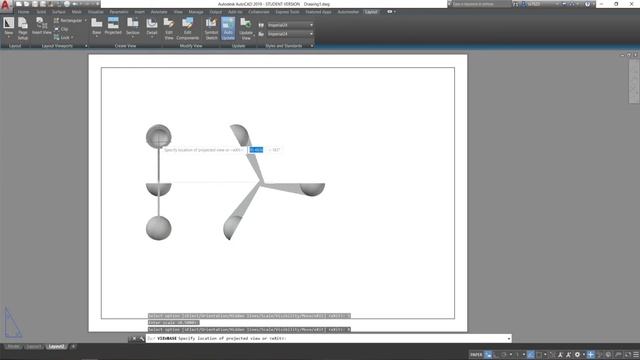
Task: Open the Output ribbon tab
Action: (216, 12)
